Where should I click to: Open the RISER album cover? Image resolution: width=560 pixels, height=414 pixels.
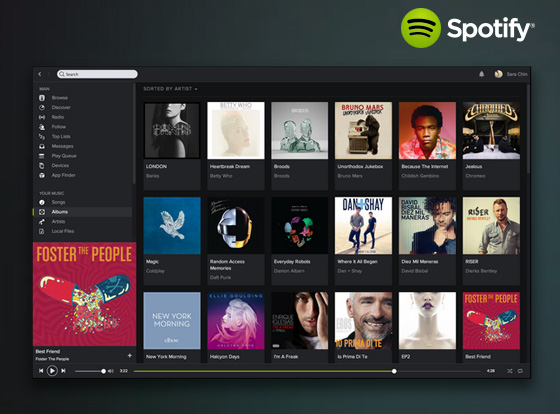[x=491, y=225]
